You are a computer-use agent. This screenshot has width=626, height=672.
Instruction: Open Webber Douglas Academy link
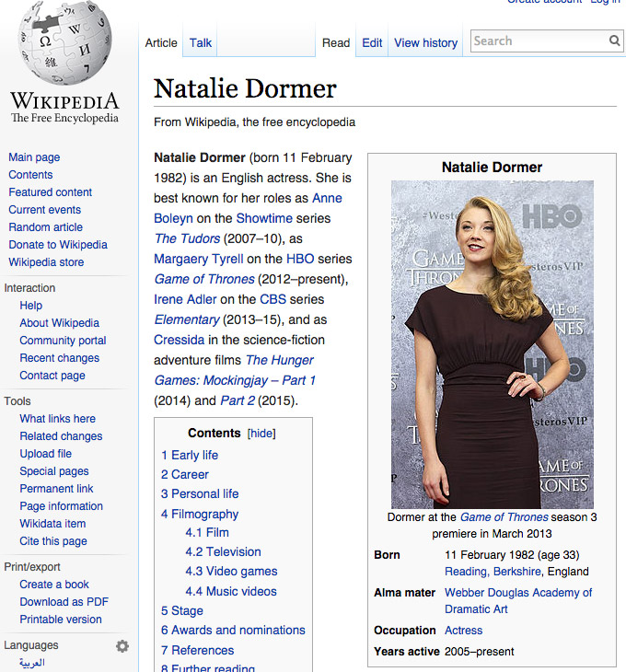click(x=518, y=593)
